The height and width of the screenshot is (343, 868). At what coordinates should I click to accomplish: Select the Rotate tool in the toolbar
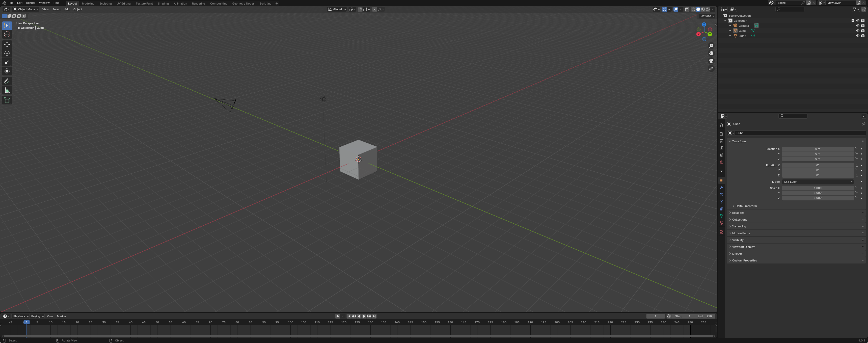click(7, 53)
